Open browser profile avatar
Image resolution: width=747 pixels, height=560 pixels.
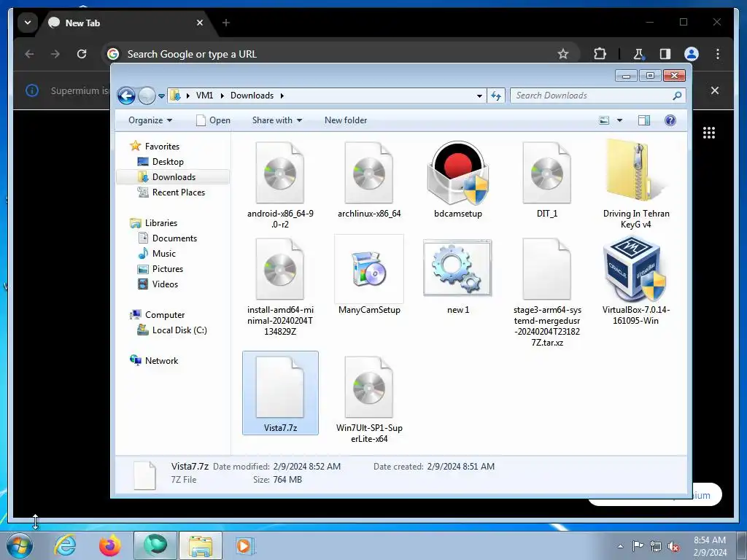tap(692, 54)
